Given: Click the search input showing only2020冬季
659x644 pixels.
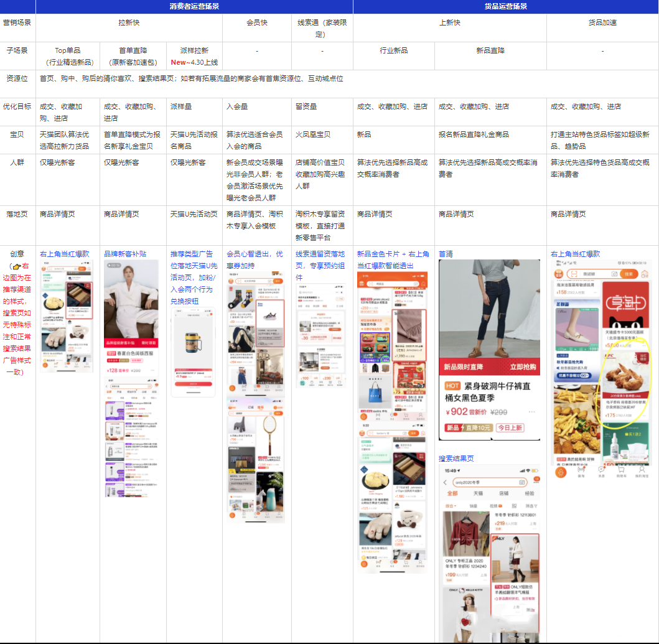Looking at the screenshot, I should coord(482,482).
